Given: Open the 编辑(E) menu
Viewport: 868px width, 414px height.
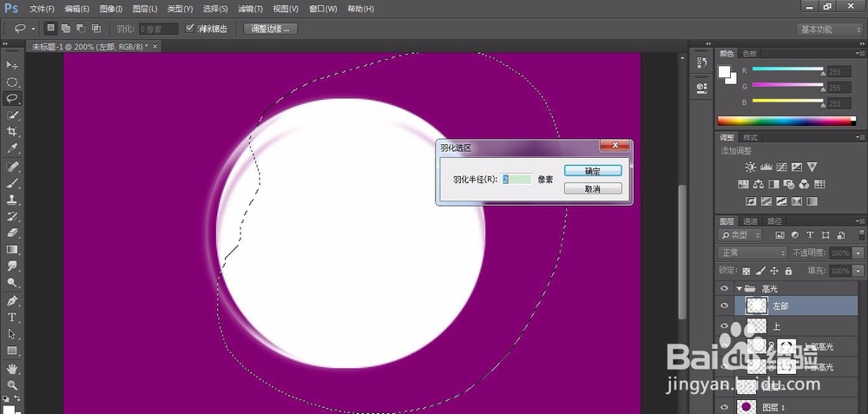Looking at the screenshot, I should [x=77, y=9].
